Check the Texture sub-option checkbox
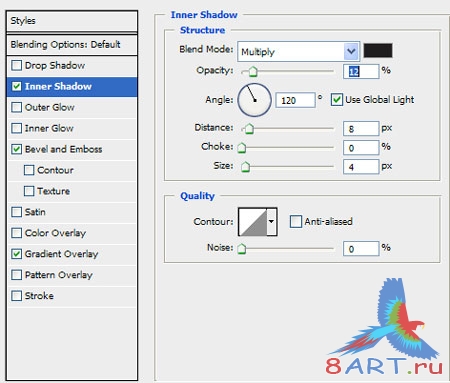 click(x=29, y=191)
